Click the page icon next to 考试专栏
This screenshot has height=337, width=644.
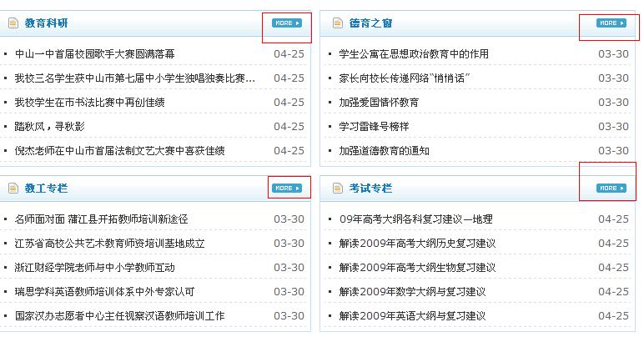click(337, 188)
